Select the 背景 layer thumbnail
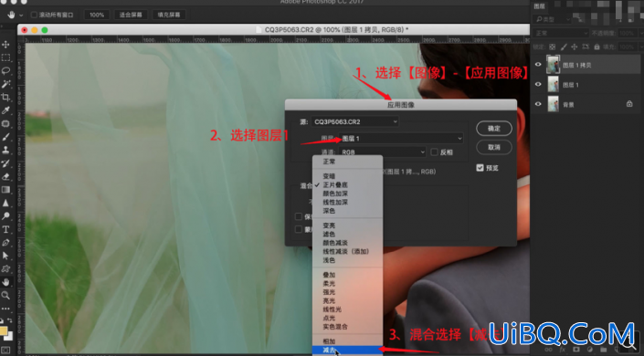The width and height of the screenshot is (644, 356). [554, 104]
